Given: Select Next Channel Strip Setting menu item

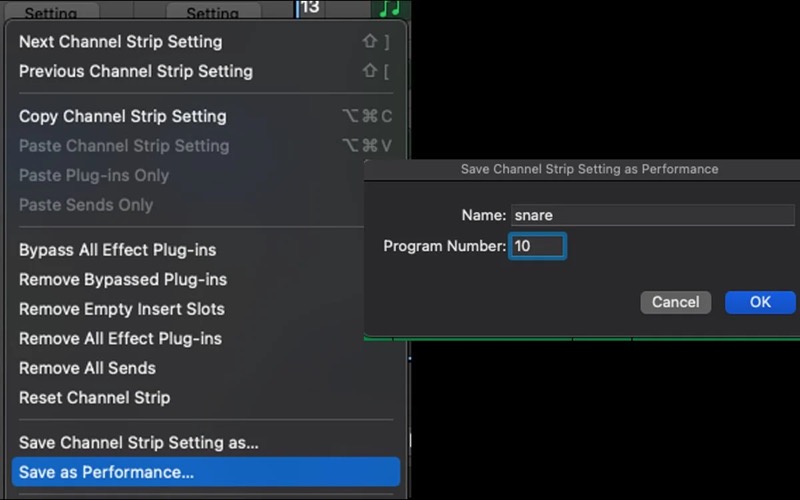Looking at the screenshot, I should click(x=120, y=42).
